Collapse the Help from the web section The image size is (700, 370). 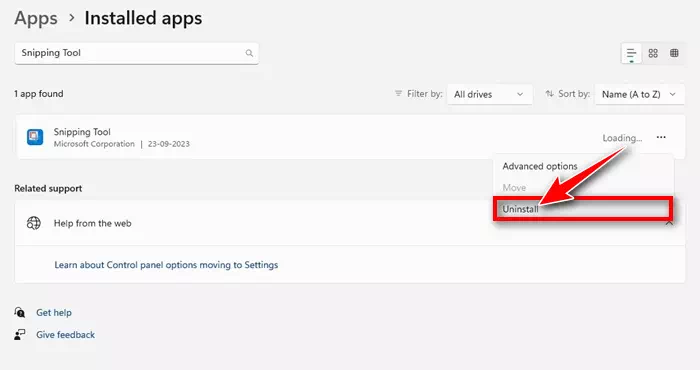669,223
